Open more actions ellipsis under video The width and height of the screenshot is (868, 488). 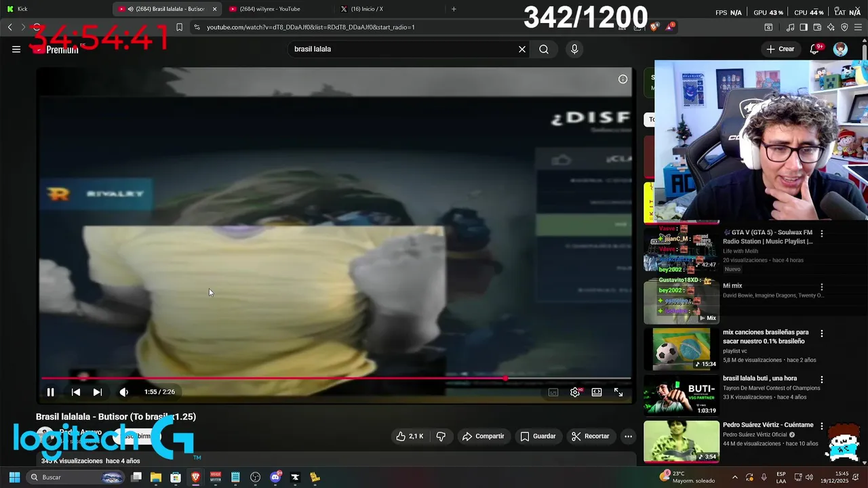click(x=629, y=436)
